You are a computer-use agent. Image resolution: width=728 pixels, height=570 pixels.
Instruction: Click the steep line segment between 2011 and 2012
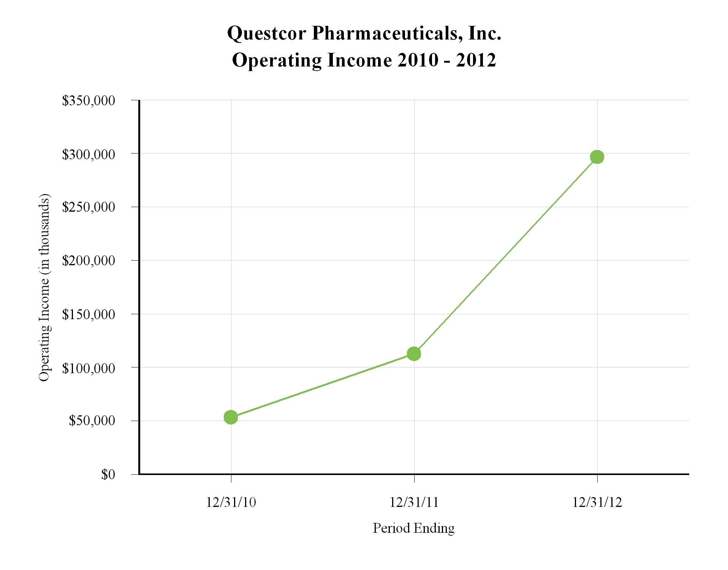(x=505, y=255)
